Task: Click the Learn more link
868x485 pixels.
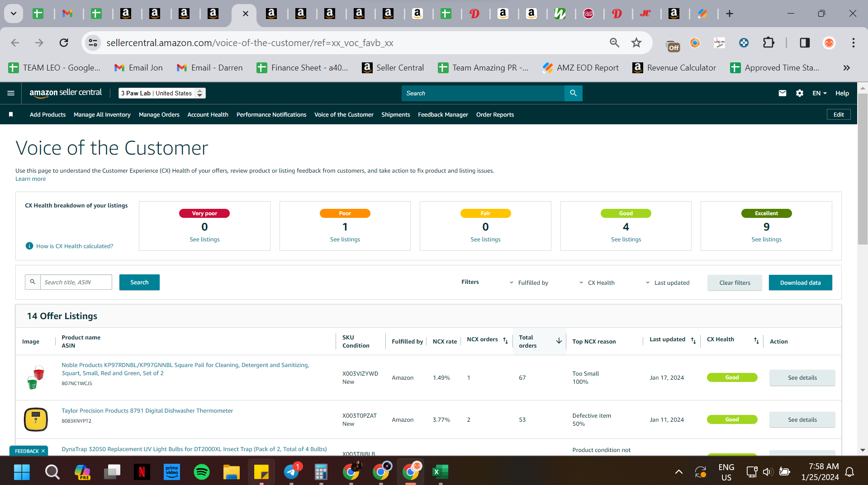Action: (x=31, y=179)
